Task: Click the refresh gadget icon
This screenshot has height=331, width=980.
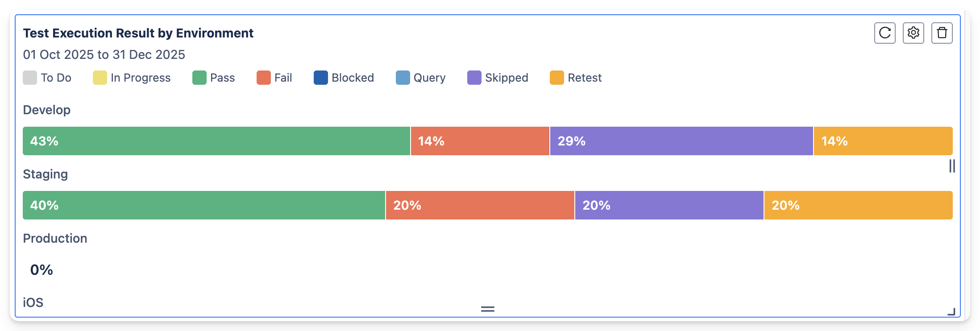Action: pyautogui.click(x=884, y=33)
